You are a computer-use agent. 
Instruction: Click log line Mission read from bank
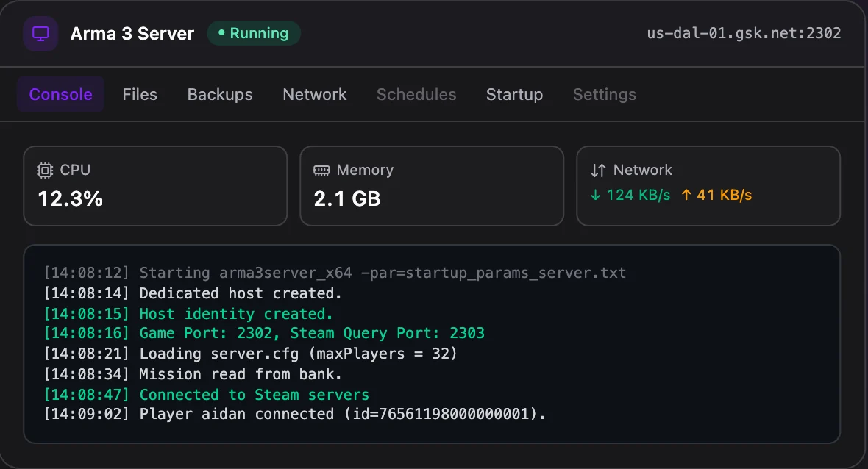193,374
